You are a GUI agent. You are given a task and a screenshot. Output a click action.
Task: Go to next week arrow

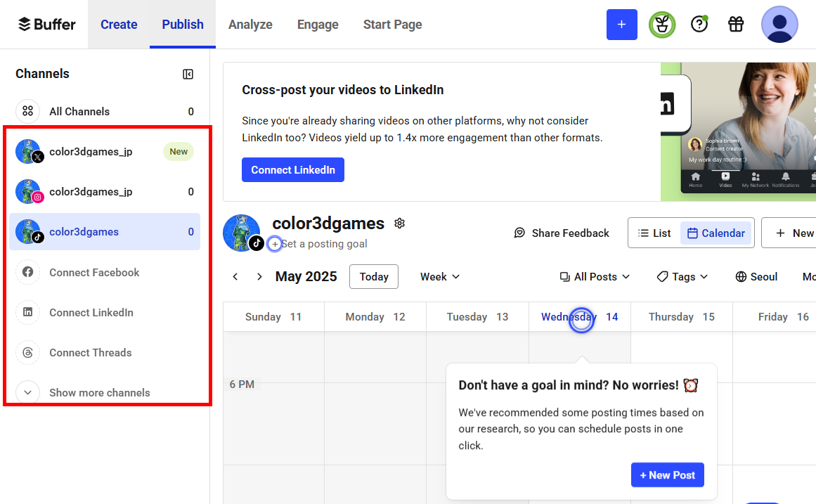coord(259,276)
